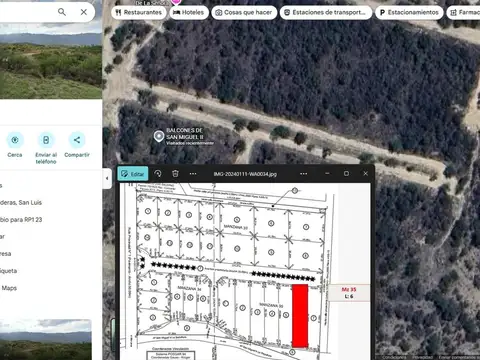Image resolution: width=480 pixels, height=360 pixels.
Task: Maximize the photo viewer window
Action: click(x=346, y=173)
